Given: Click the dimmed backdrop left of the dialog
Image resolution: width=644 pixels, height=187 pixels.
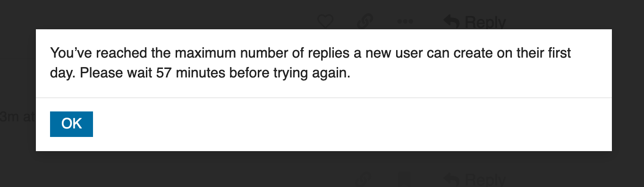Looking at the screenshot, I should (x=17, y=71).
